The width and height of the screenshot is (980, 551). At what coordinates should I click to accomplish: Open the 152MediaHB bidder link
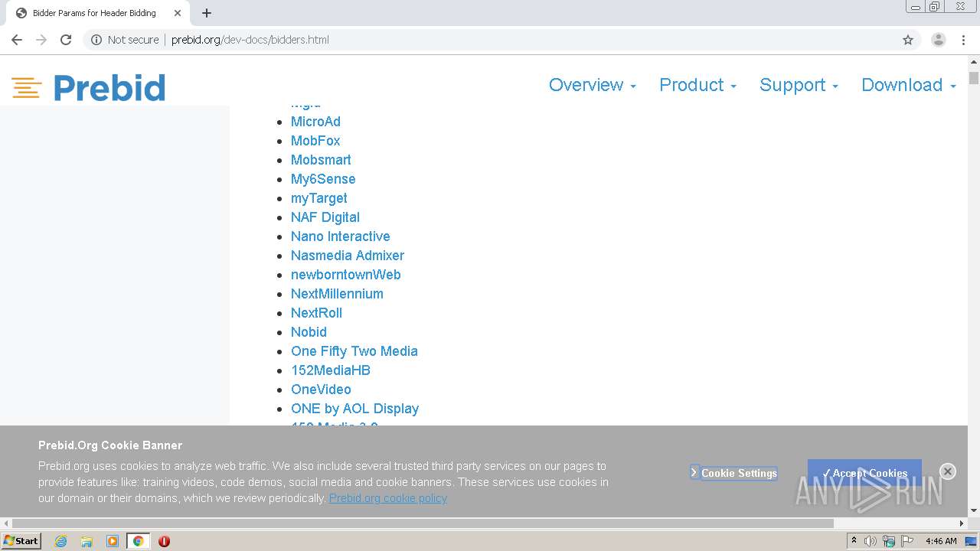point(331,370)
